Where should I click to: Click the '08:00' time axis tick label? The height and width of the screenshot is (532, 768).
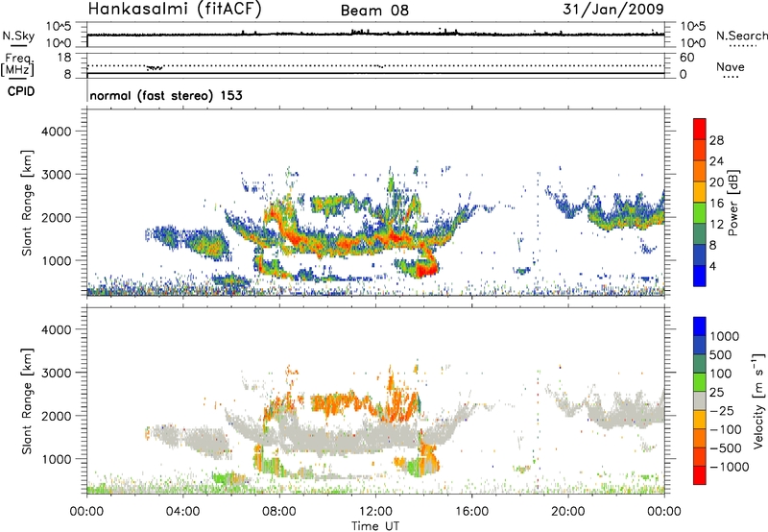pos(279,512)
